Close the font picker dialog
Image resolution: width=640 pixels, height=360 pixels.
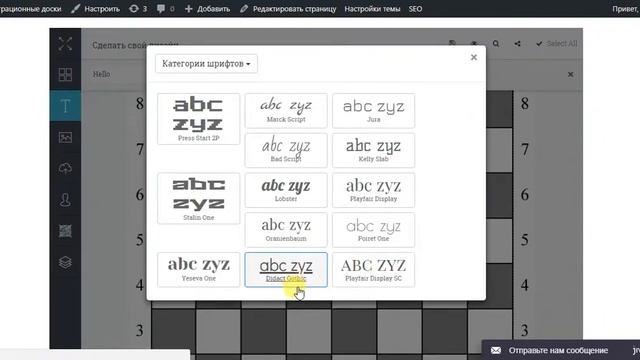(x=473, y=57)
